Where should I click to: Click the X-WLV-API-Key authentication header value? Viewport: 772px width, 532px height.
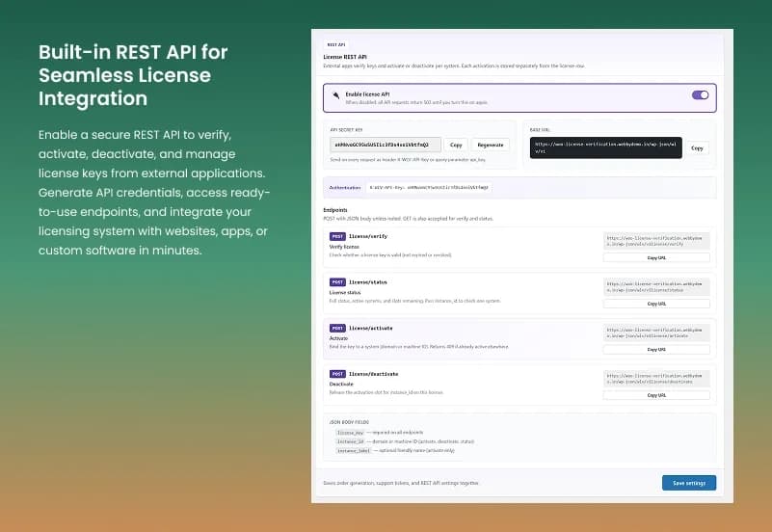429,188
